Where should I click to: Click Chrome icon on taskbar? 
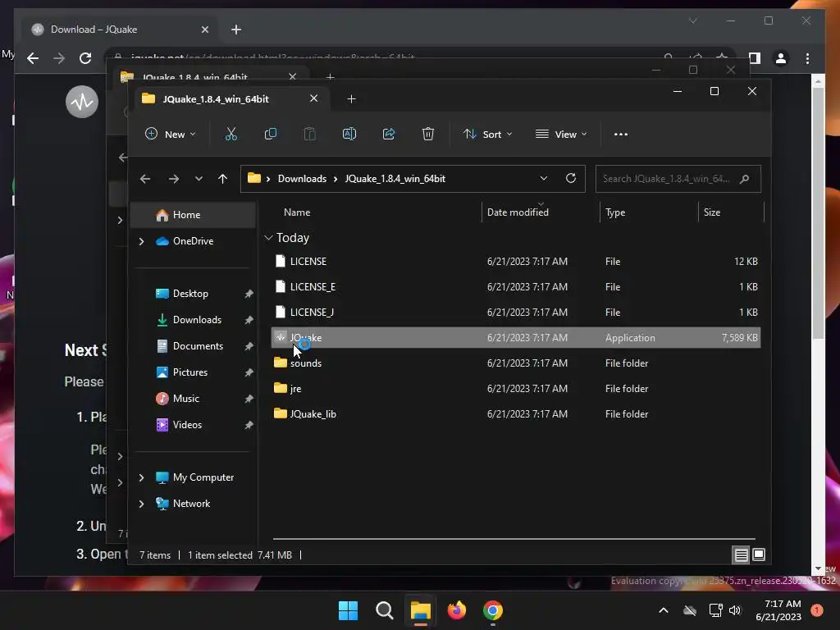[x=493, y=610]
